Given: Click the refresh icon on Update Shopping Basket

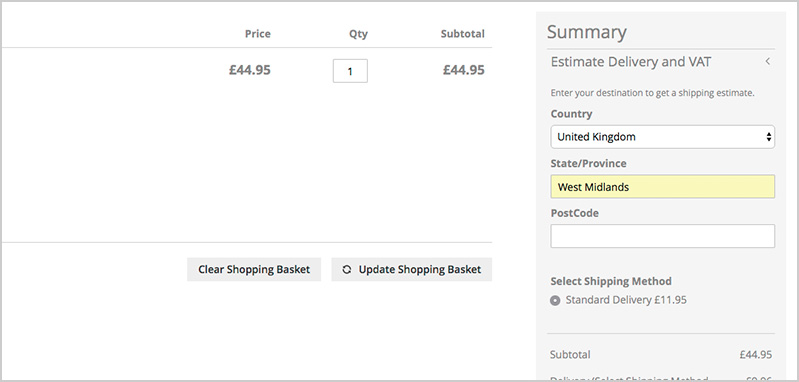Looking at the screenshot, I should click(x=347, y=270).
